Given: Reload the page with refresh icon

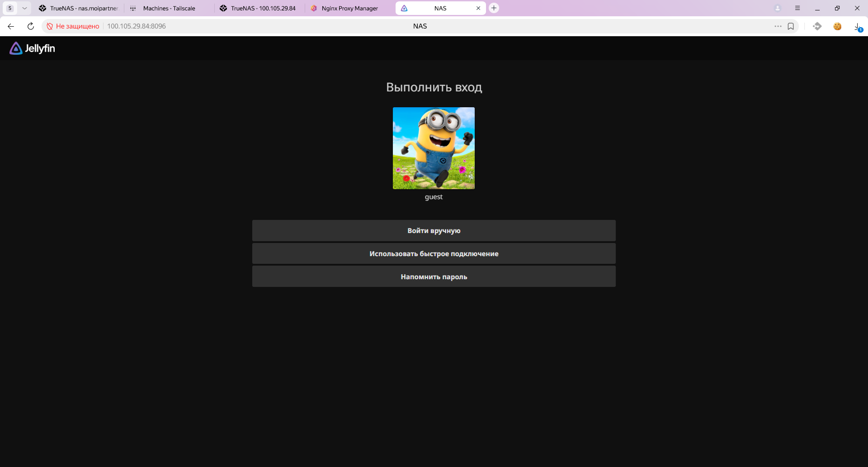Looking at the screenshot, I should pos(31,26).
